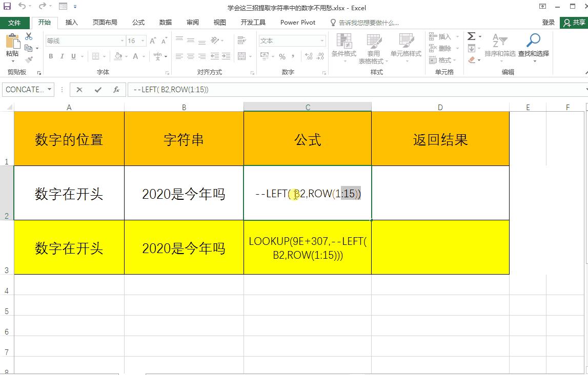The height and width of the screenshot is (375, 588).
Task: Click the Copy icon
Action: [x=29, y=48]
